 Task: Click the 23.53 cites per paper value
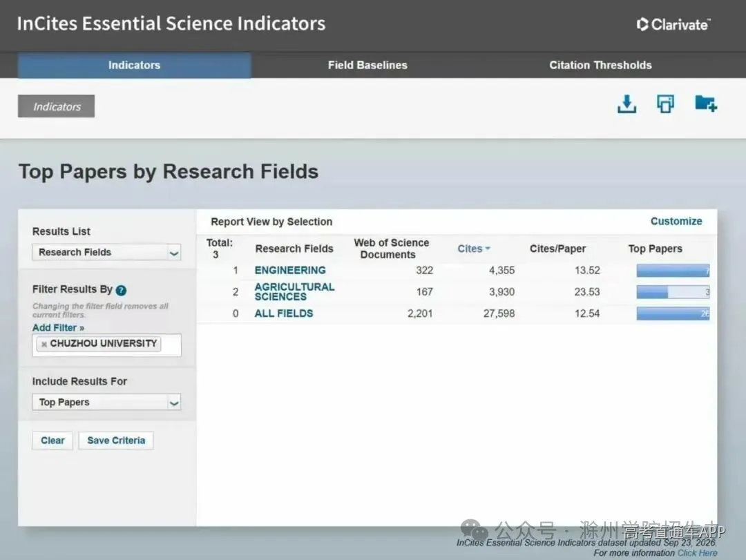pyautogui.click(x=586, y=291)
